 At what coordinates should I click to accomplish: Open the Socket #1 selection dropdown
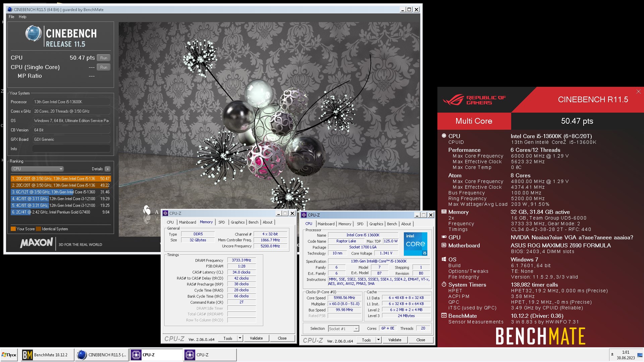[343, 329]
